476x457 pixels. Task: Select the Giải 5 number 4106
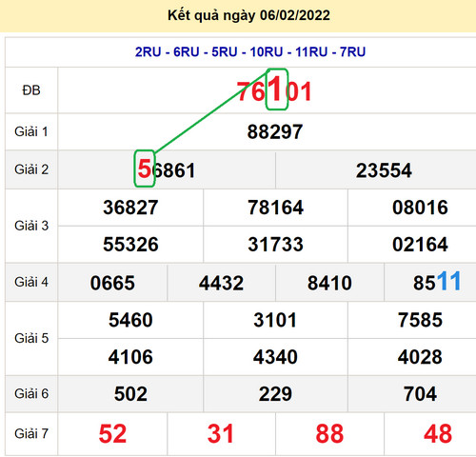point(130,357)
